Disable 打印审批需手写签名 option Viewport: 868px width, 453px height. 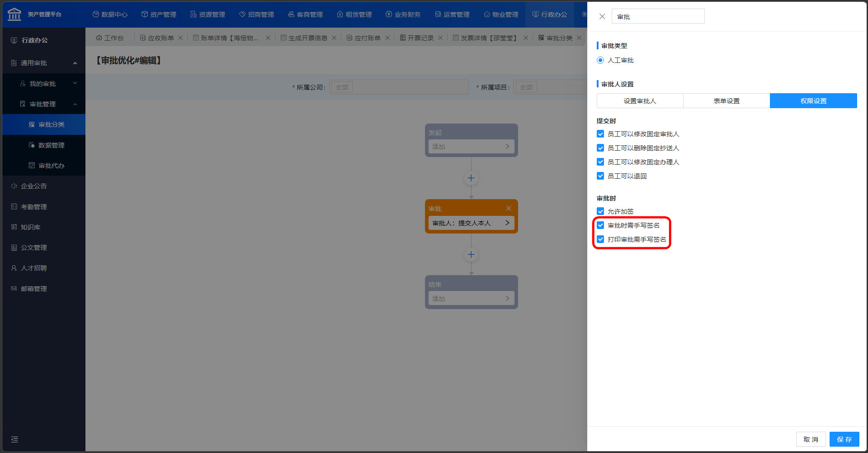point(600,239)
